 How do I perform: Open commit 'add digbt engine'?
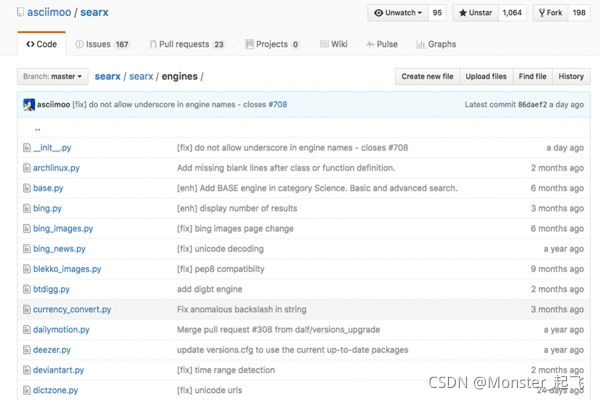[x=209, y=289]
